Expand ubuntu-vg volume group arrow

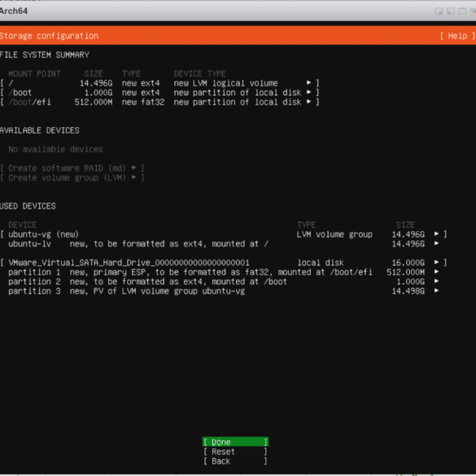point(436,234)
